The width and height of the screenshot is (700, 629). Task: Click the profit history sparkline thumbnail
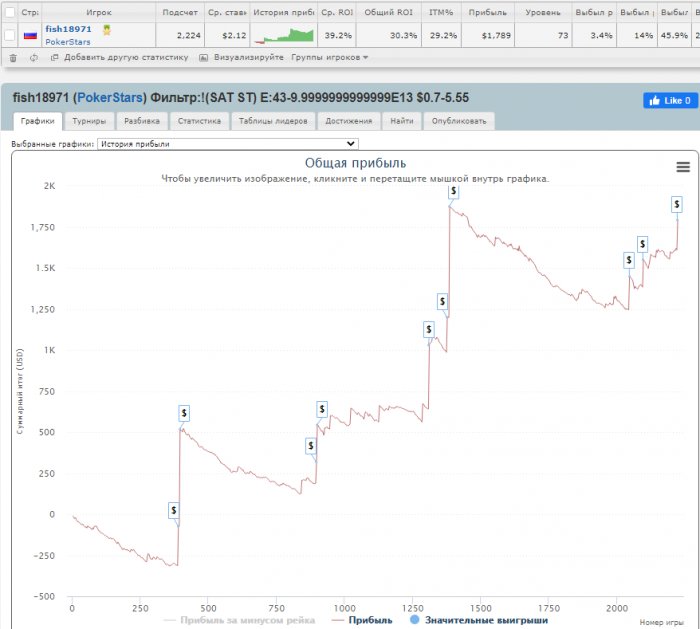tap(283, 35)
